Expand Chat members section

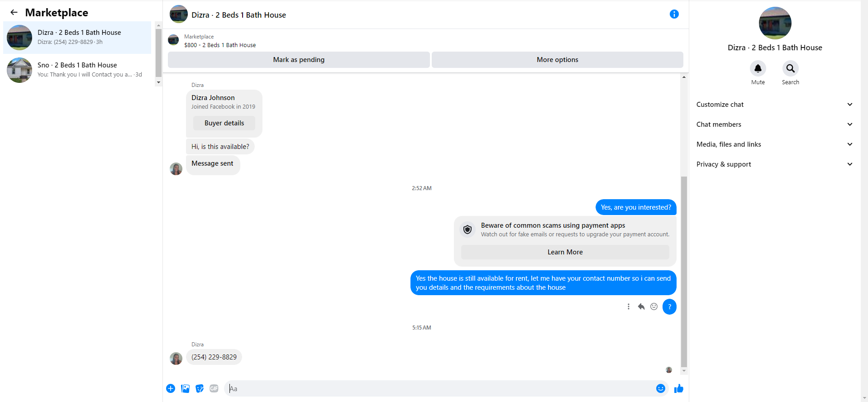[775, 124]
